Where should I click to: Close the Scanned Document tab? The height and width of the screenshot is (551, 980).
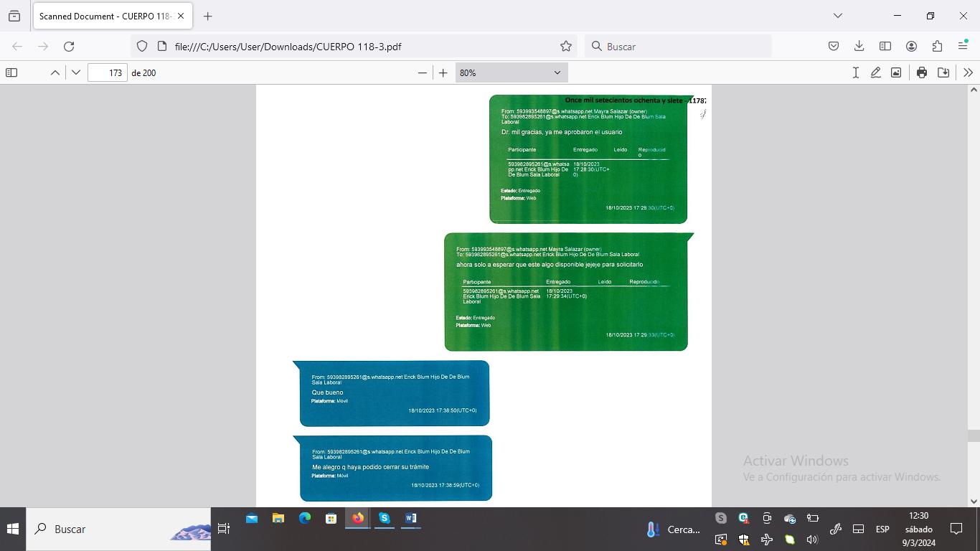[x=181, y=16]
